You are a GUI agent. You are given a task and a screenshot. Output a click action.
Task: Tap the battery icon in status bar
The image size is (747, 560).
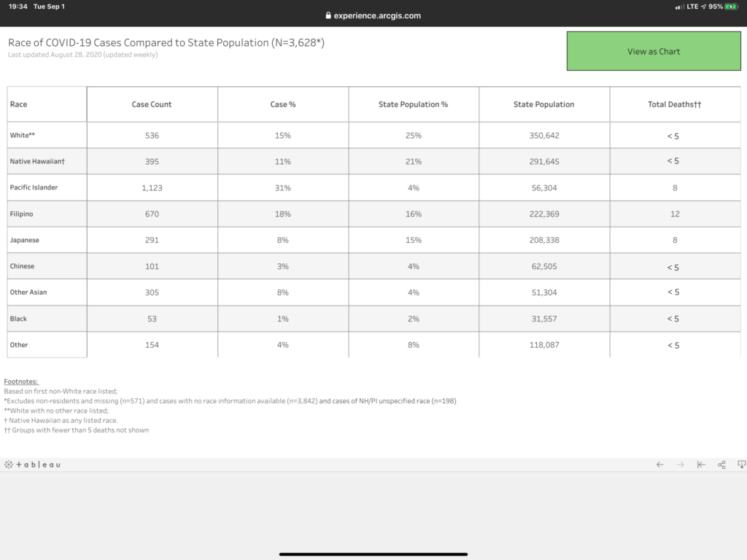[x=731, y=7]
